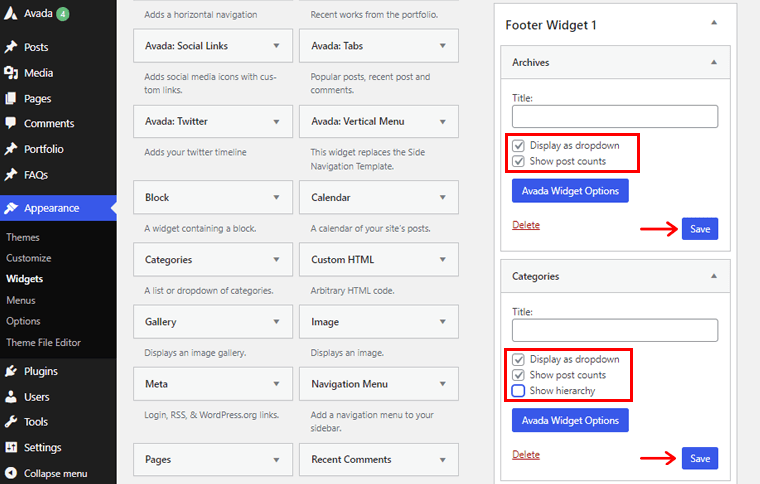760x484 pixels.
Task: Expand the Pages widget arrow
Action: 276,460
